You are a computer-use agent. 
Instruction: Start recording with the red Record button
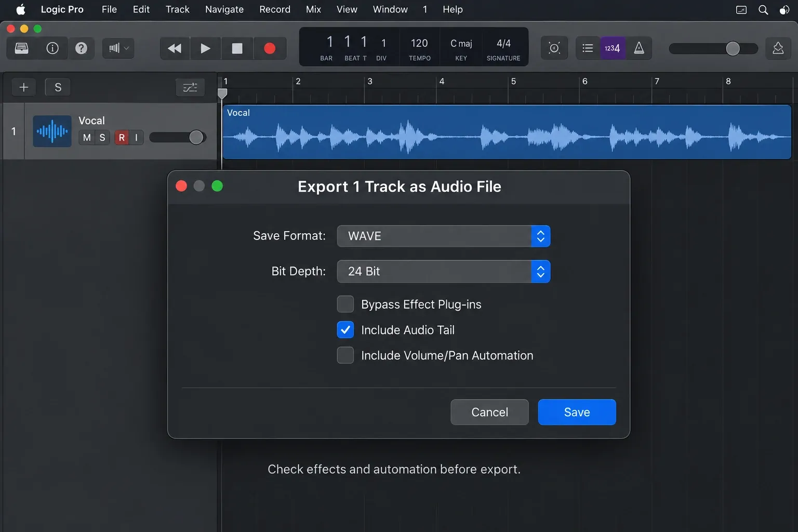click(270, 48)
